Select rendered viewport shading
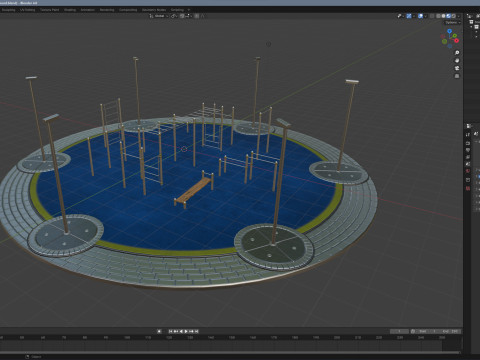 [453, 16]
